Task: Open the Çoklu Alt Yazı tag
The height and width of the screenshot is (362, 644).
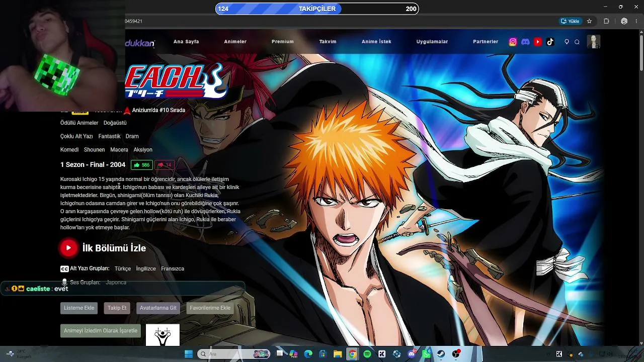Action: (76, 136)
